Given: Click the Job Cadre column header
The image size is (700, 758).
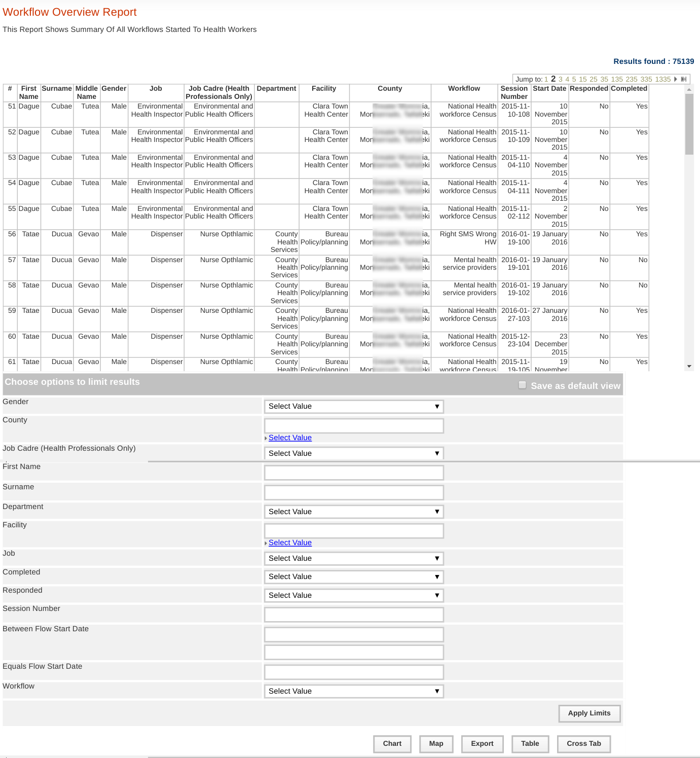Looking at the screenshot, I should [219, 92].
